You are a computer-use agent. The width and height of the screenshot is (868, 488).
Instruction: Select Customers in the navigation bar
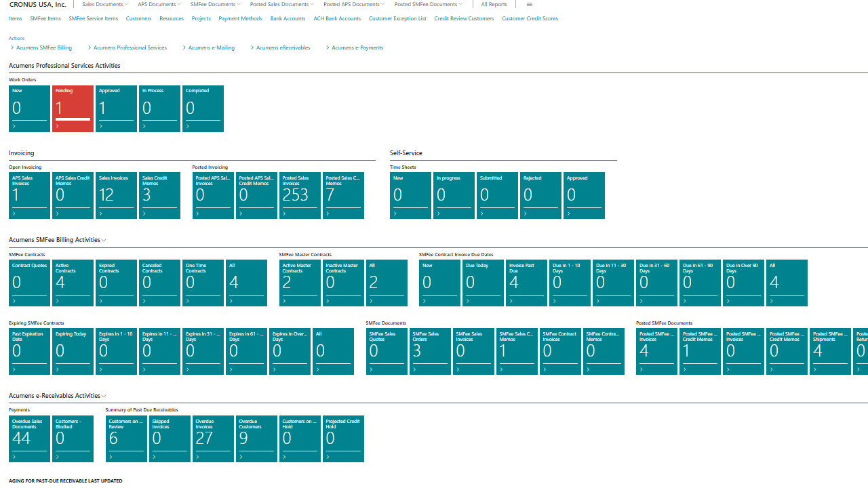coord(138,18)
